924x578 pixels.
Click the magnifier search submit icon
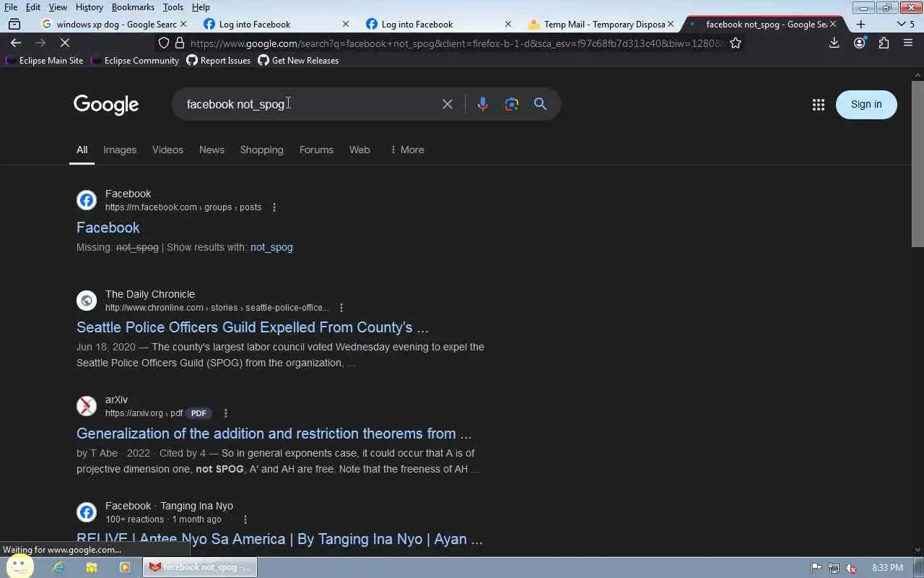(x=540, y=104)
